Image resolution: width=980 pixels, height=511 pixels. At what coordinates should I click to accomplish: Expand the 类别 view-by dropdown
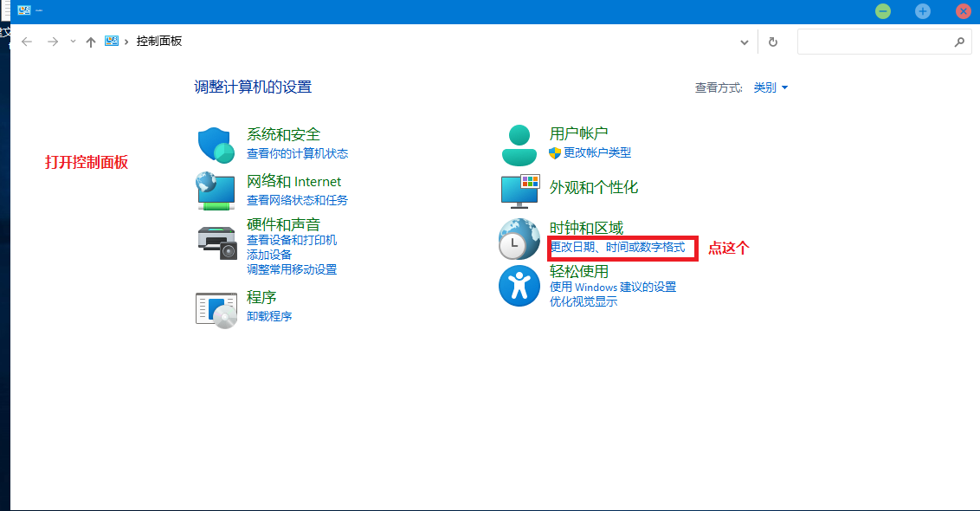click(x=770, y=87)
